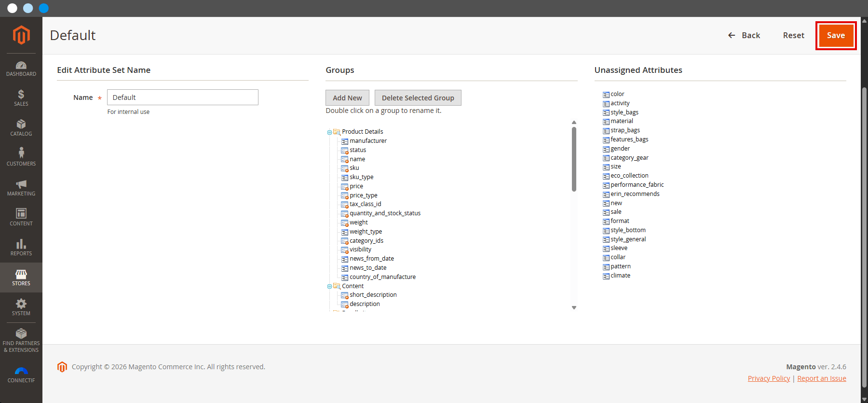Click the gender attribute icon

606,149
